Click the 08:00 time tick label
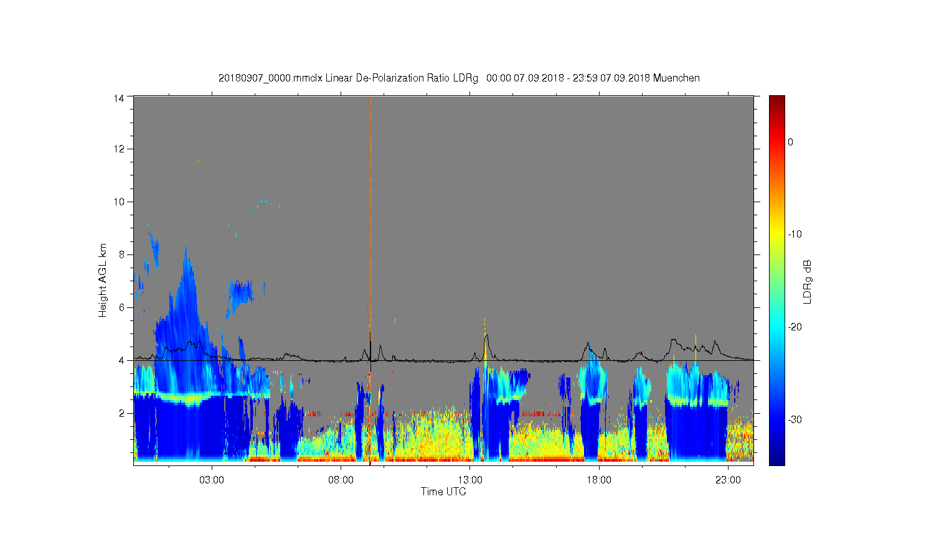 point(341,480)
